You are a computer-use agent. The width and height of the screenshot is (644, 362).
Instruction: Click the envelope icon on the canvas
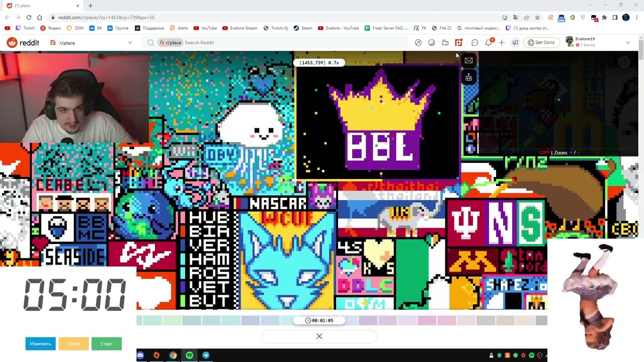point(469,61)
